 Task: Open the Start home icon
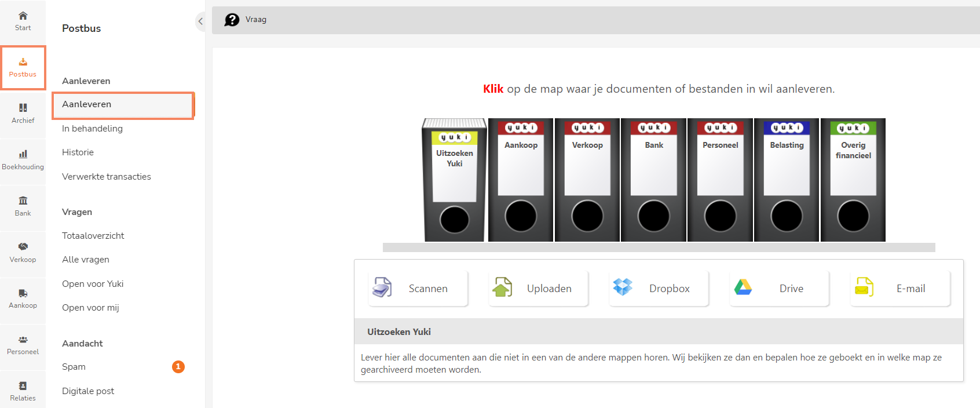click(x=23, y=16)
